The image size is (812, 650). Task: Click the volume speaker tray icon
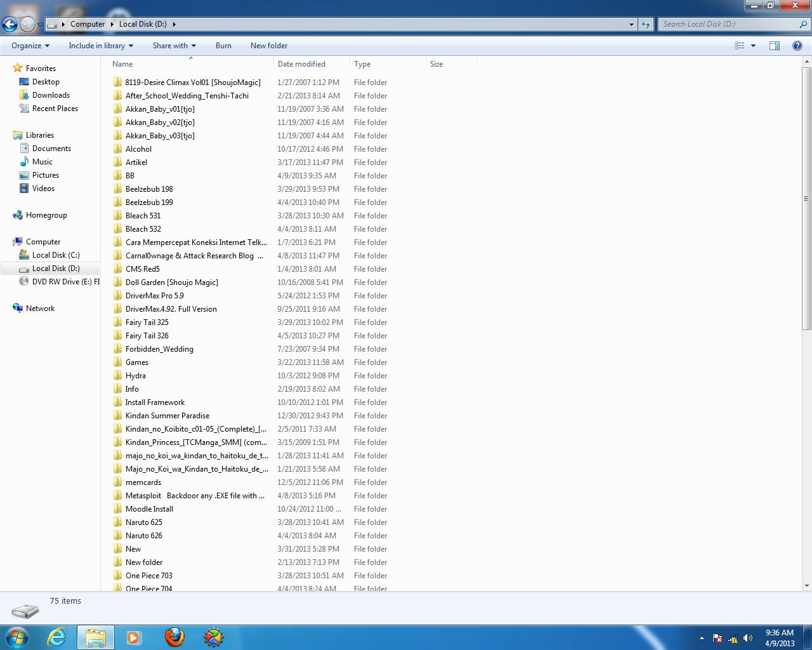748,638
